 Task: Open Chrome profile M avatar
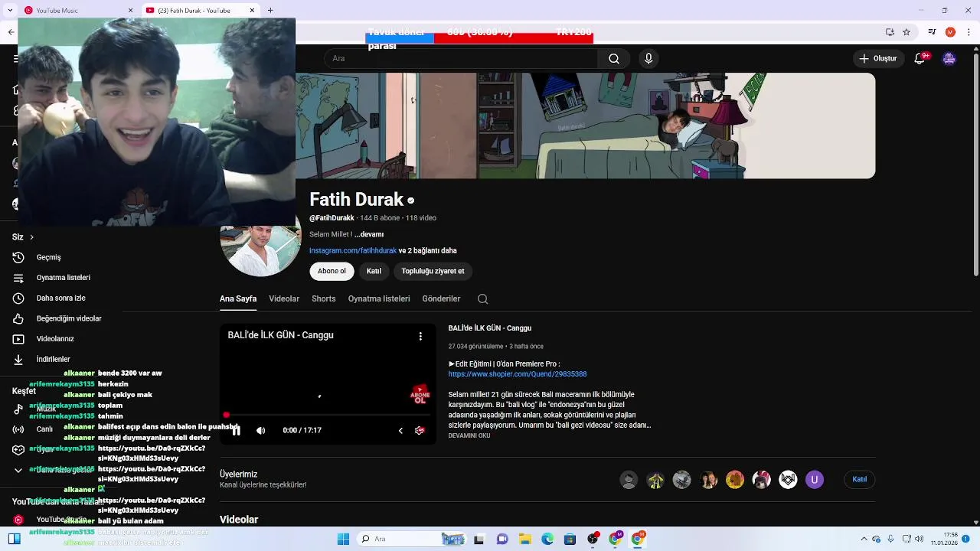coord(950,32)
